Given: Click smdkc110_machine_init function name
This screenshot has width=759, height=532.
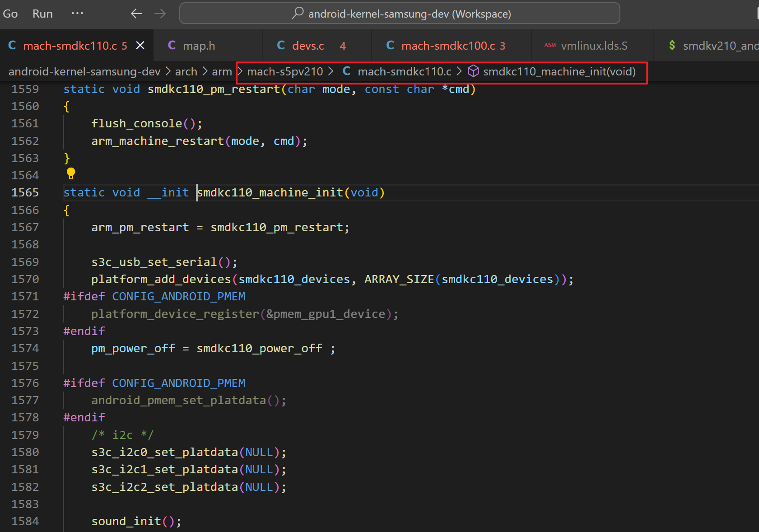Looking at the screenshot, I should click(x=270, y=192).
